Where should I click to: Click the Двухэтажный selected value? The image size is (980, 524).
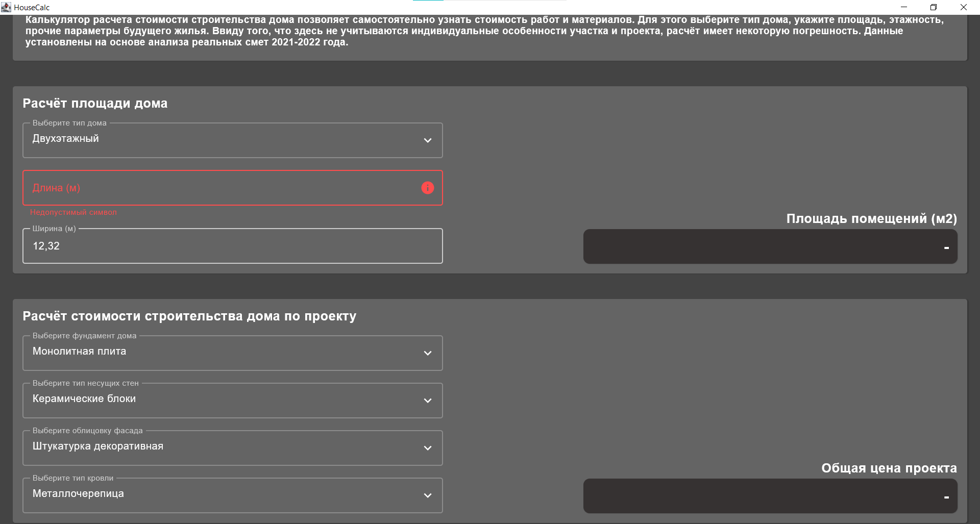tap(65, 138)
